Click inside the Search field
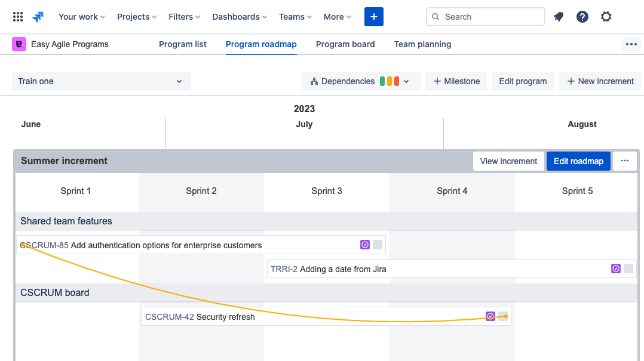This screenshot has width=644, height=361. point(485,17)
